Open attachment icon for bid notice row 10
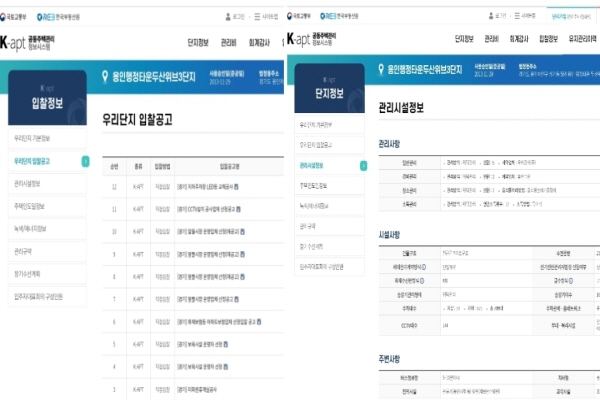This screenshot has height=400, width=600. coord(242,232)
